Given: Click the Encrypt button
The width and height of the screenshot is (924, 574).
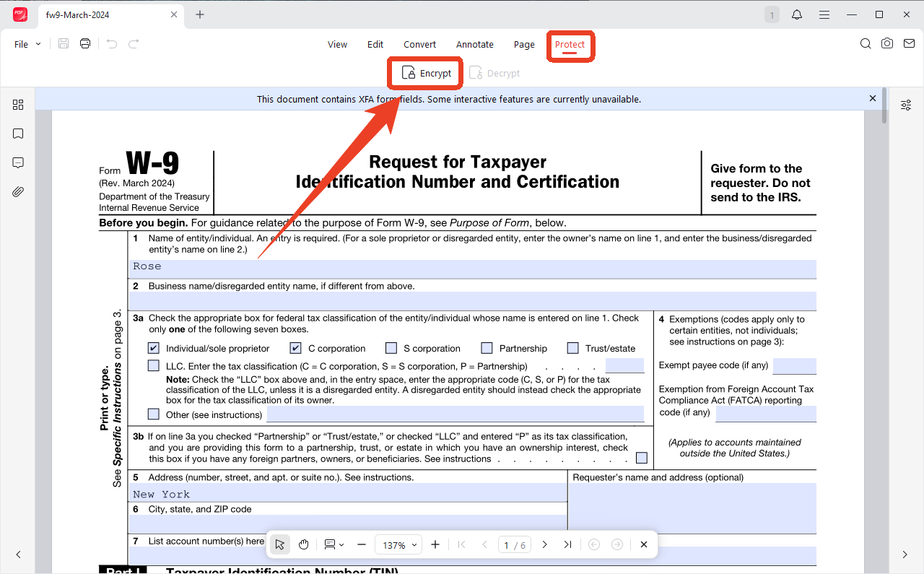Looking at the screenshot, I should point(426,73).
